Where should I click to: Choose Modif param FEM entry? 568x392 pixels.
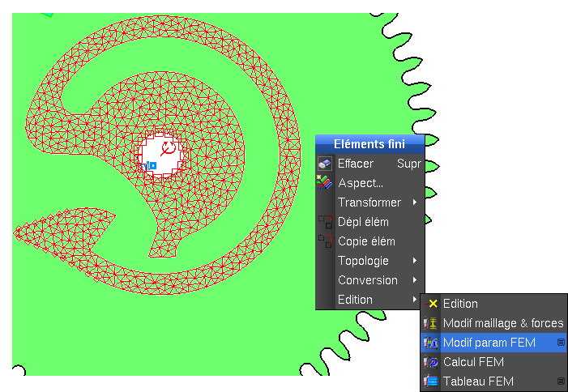coord(493,343)
